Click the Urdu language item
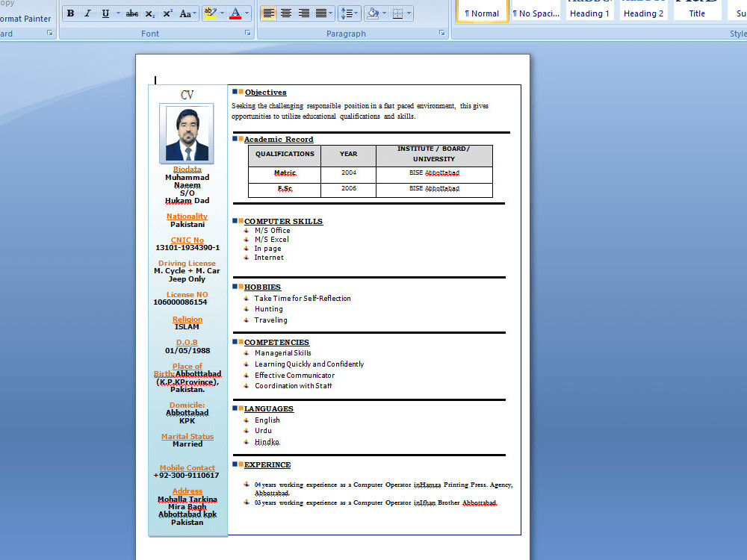The image size is (747, 560). 263,431
